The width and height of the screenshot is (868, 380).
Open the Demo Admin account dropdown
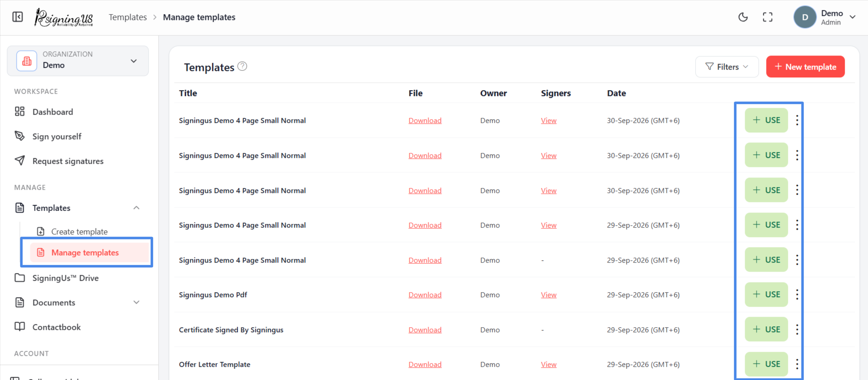click(853, 17)
